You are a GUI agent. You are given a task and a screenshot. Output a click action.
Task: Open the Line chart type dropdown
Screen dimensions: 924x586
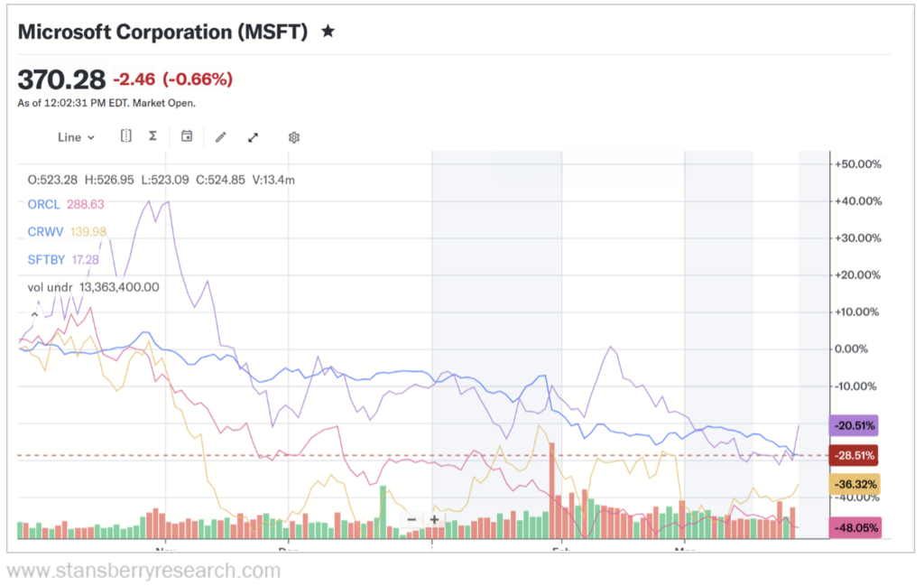pyautogui.click(x=75, y=136)
